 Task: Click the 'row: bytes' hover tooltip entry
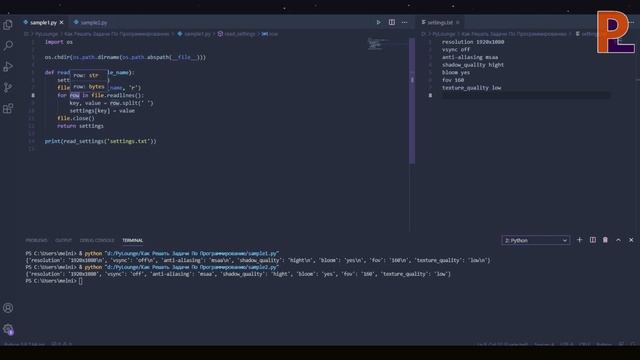89,87
